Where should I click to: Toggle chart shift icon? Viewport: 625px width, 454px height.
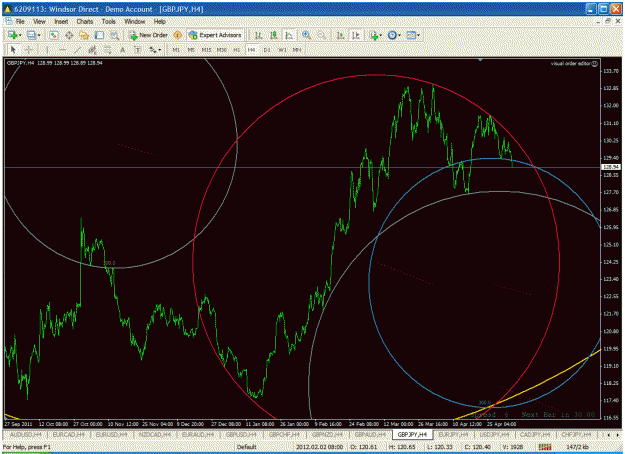(x=356, y=35)
